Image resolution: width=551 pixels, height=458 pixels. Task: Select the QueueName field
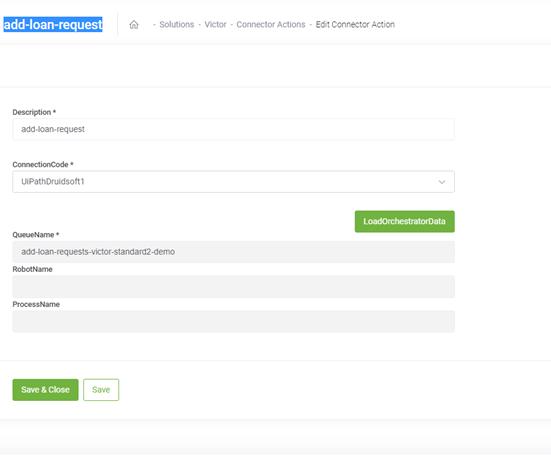pos(233,252)
